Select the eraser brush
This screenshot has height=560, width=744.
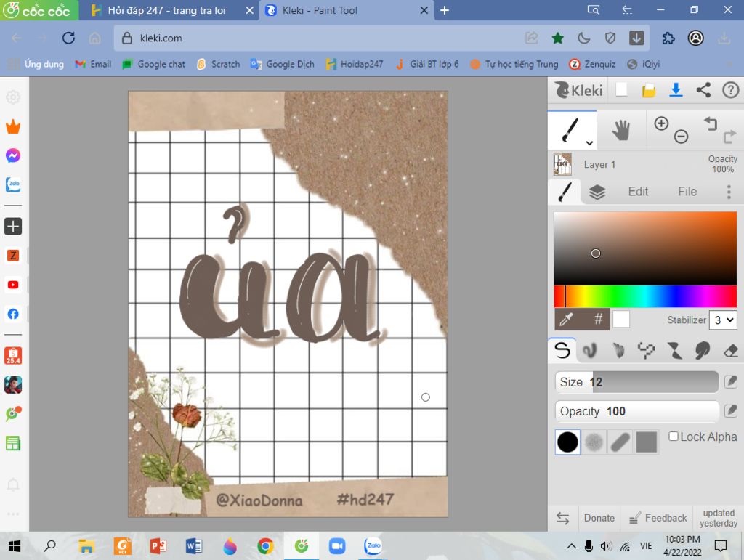tap(731, 351)
